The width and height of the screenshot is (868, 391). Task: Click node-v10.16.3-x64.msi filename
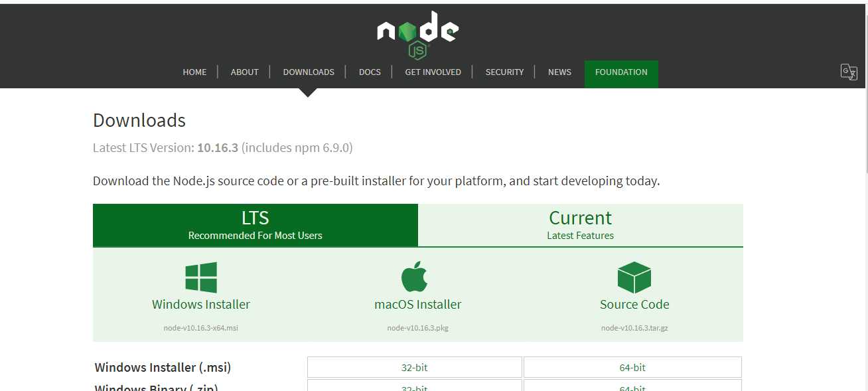pyautogui.click(x=200, y=328)
